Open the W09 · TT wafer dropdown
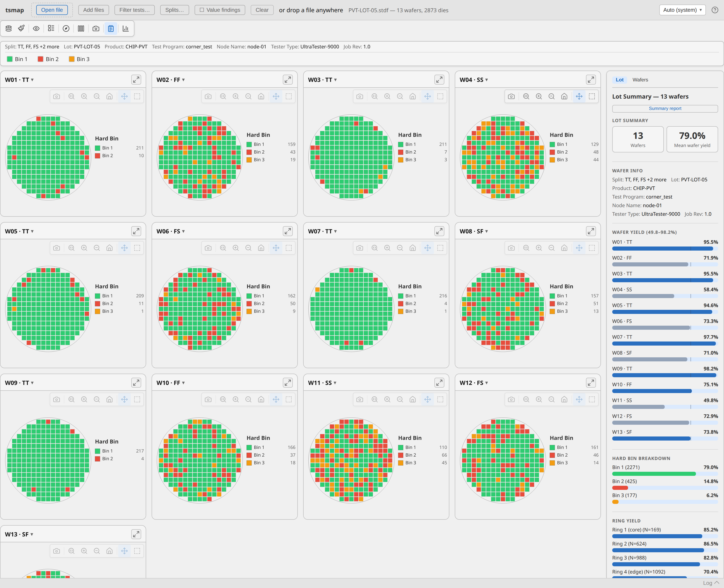This screenshot has height=588, width=724. [x=19, y=383]
